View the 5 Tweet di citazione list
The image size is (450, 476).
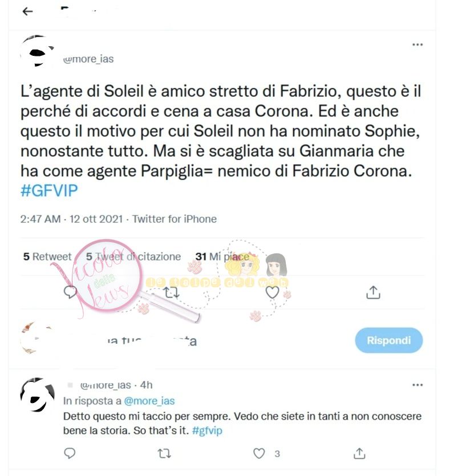tap(133, 257)
